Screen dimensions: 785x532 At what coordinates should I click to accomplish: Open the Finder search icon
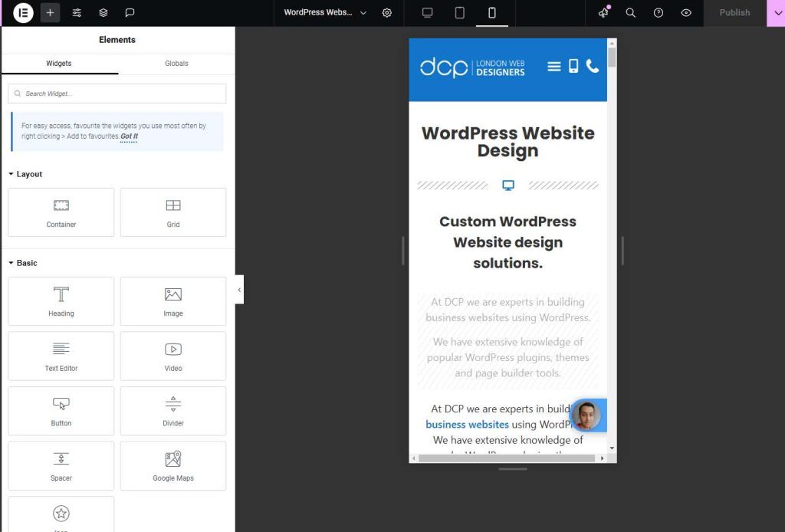(x=631, y=12)
